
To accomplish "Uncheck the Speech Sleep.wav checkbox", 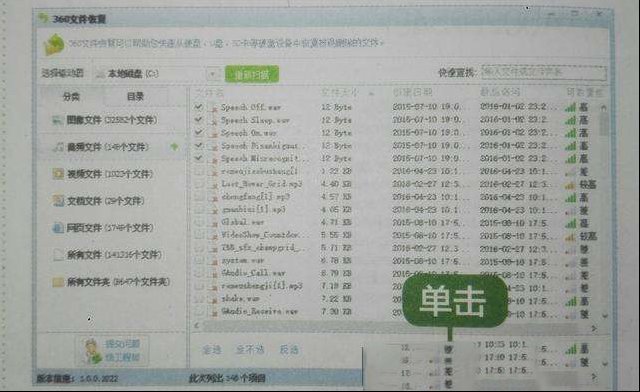I will click(x=199, y=120).
